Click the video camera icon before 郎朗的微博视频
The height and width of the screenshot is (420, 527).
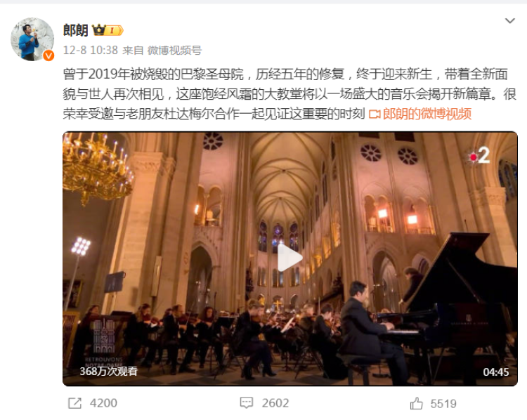pos(375,114)
